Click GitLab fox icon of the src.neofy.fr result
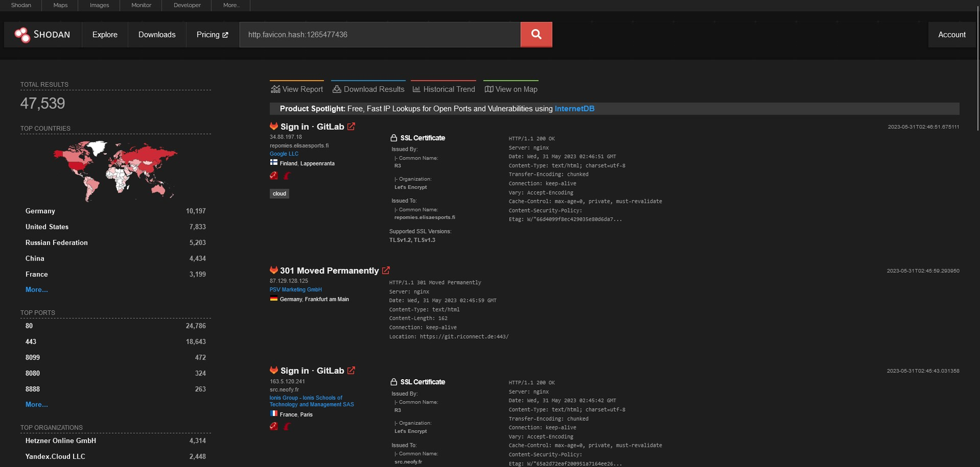The width and height of the screenshot is (980, 467). tap(274, 370)
